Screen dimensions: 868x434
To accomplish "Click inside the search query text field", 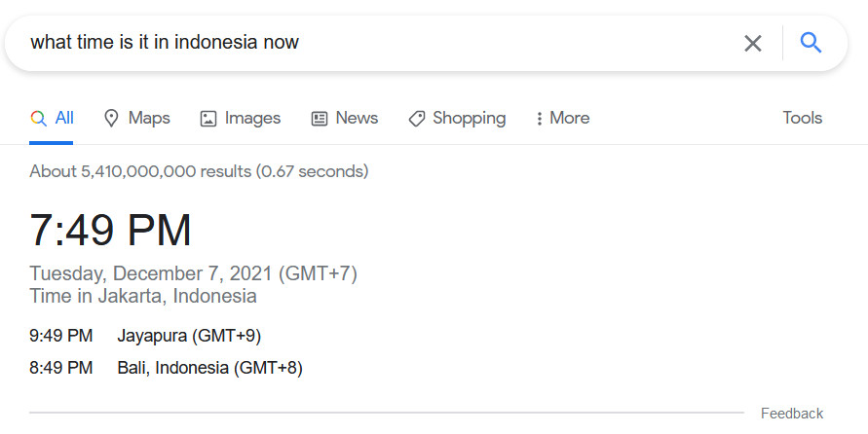I will pyautogui.click(x=382, y=43).
